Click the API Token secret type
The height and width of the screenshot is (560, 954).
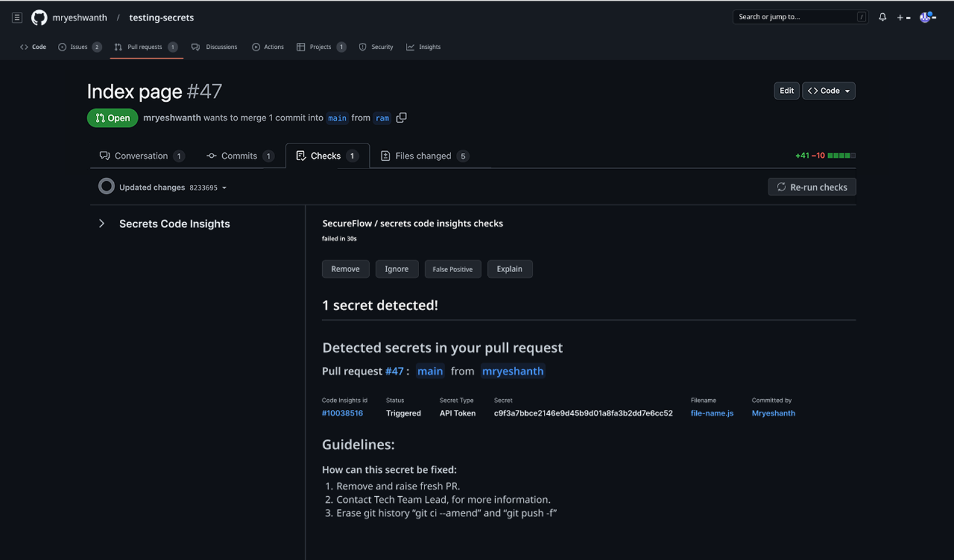[x=458, y=414]
